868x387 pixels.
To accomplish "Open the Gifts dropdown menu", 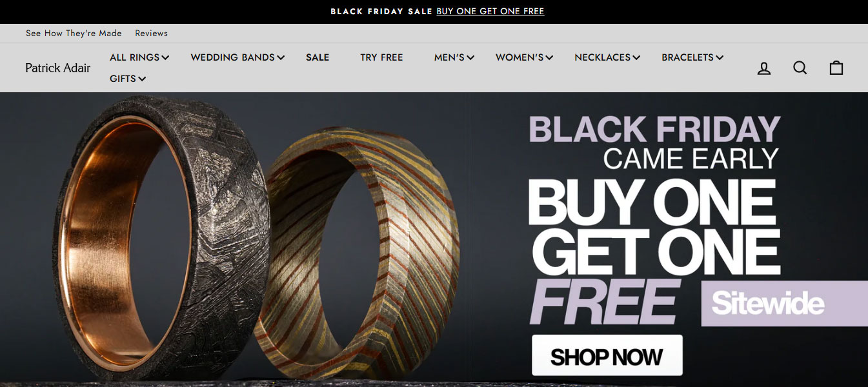I will 128,79.
